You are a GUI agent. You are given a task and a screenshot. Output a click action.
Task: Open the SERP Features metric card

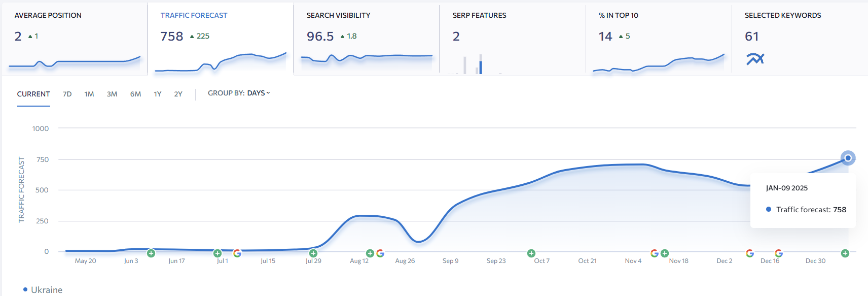click(513, 39)
